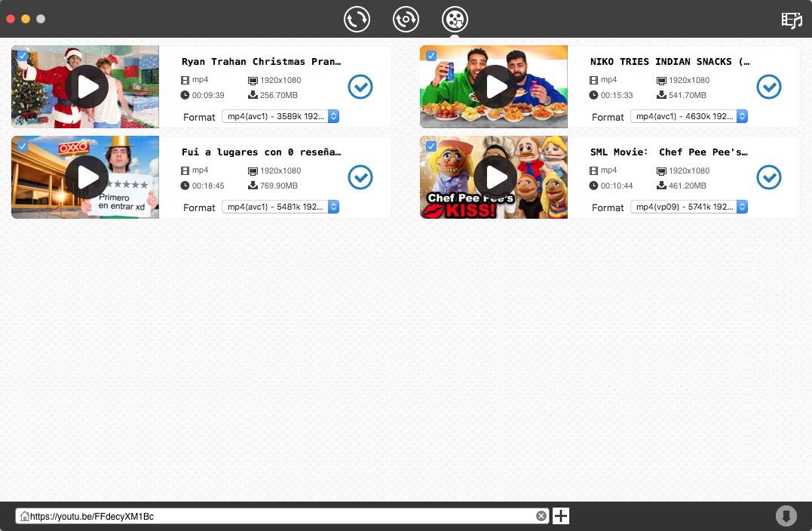Open format dropdown showing mp4(vp09) - 5741k
This screenshot has height=531, width=812.
coord(689,207)
